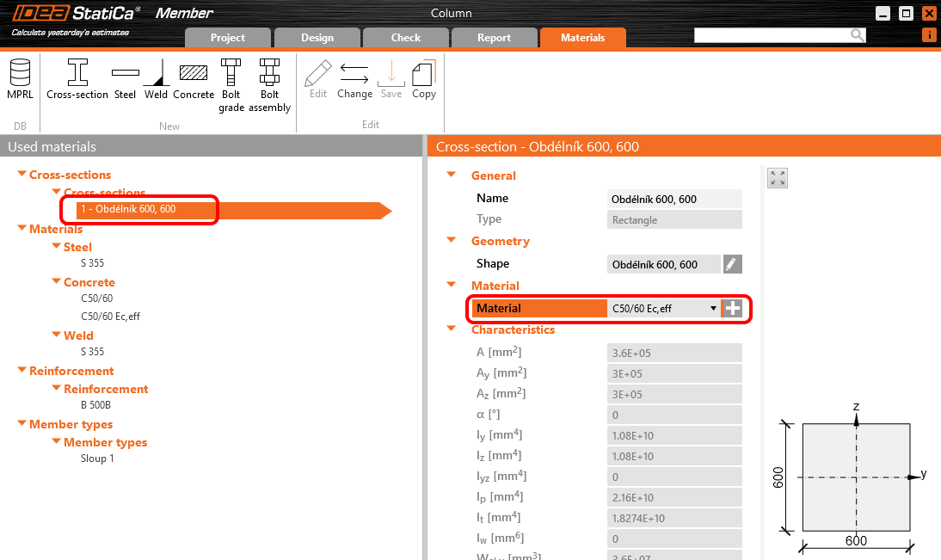Switch to the Design tab
The width and height of the screenshot is (941, 560).
317,38
